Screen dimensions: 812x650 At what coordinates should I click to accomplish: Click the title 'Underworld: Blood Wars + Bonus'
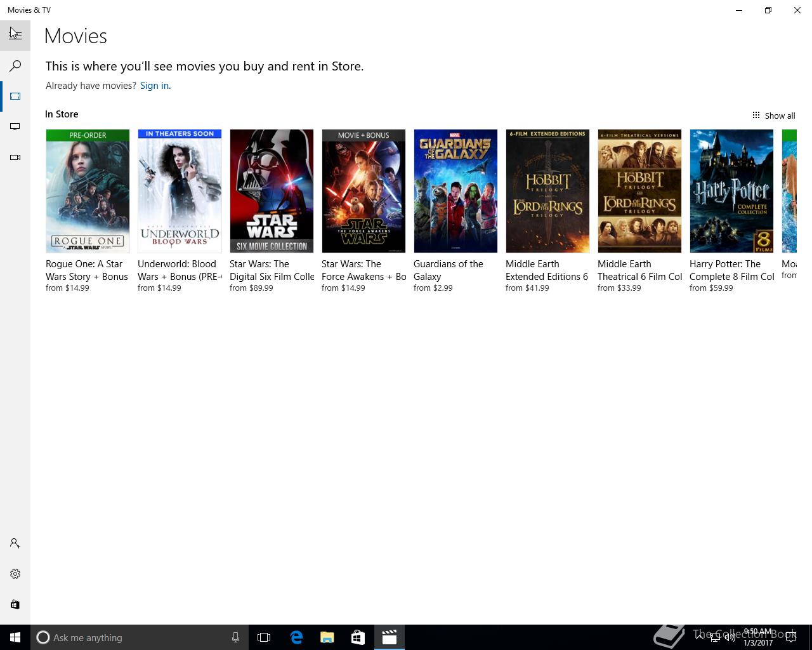(x=180, y=270)
